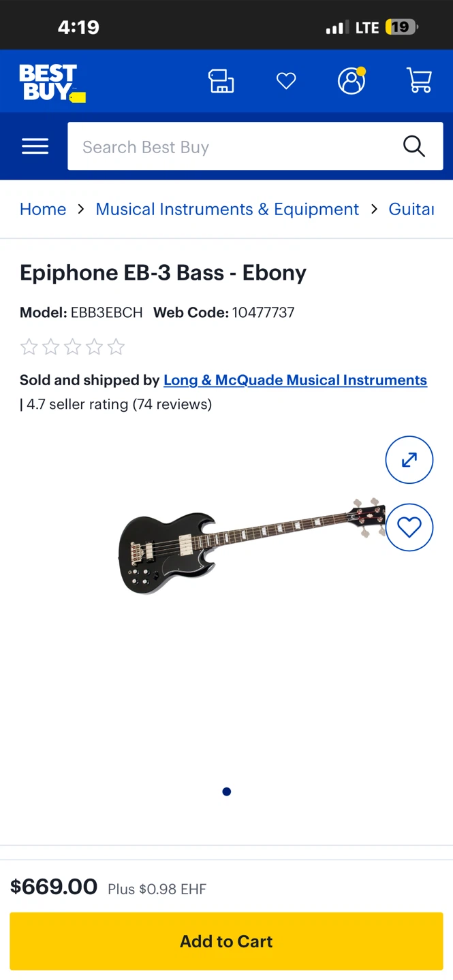Open the hamburger navigation menu
The height and width of the screenshot is (980, 453).
click(x=35, y=146)
